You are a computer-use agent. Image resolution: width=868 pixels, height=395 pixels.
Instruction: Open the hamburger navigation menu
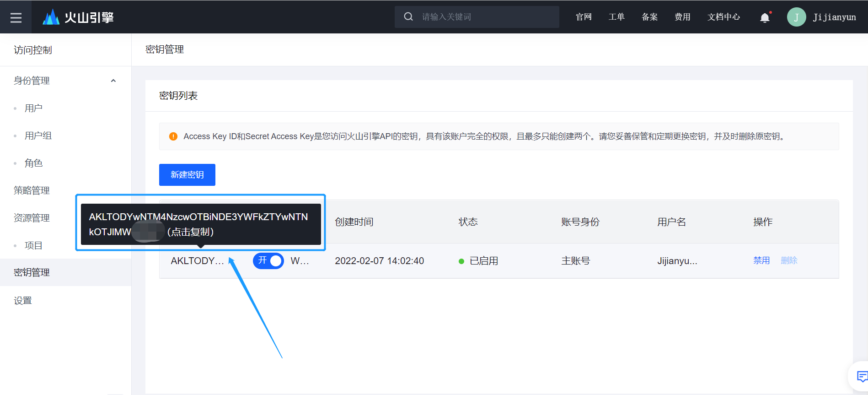[x=16, y=17]
